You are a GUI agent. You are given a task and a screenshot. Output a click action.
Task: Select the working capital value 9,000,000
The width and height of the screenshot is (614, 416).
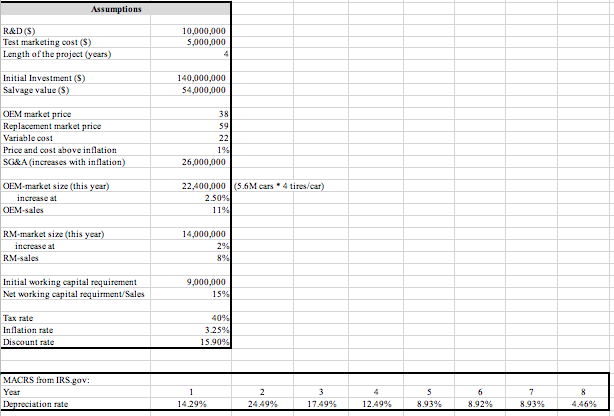(x=191, y=282)
